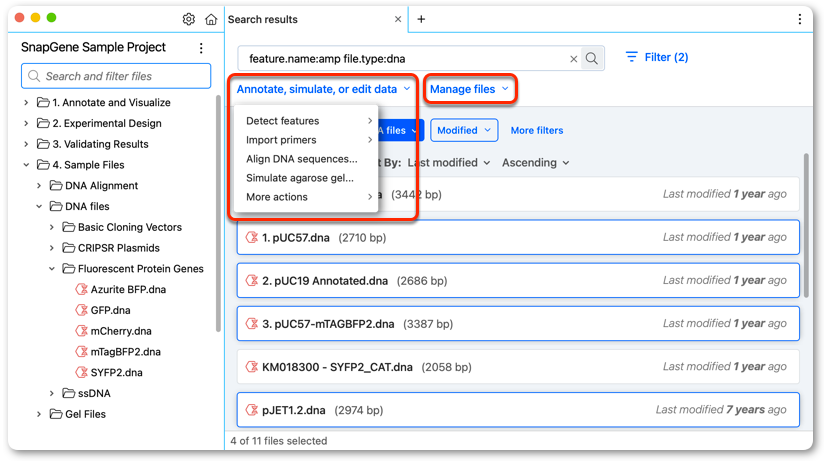Go to the home icon

pos(211,19)
